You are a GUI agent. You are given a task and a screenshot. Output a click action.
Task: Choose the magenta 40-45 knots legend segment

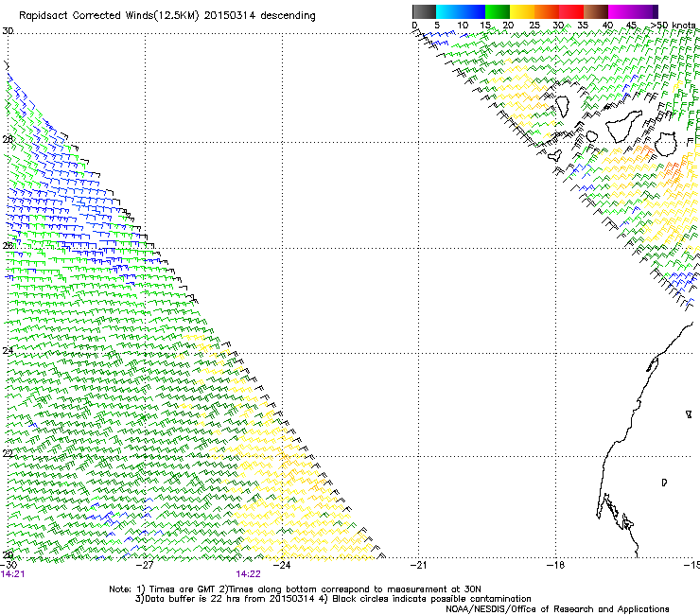[621, 11]
